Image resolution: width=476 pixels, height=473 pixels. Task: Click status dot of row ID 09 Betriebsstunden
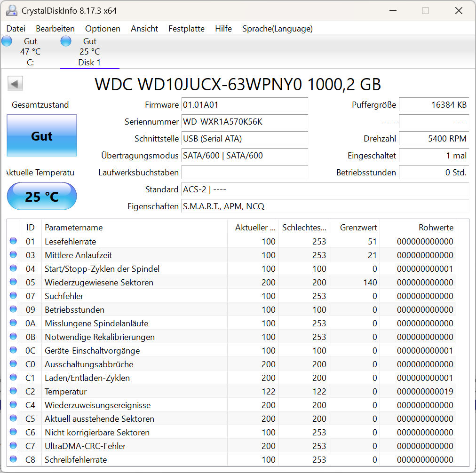pyautogui.click(x=13, y=309)
